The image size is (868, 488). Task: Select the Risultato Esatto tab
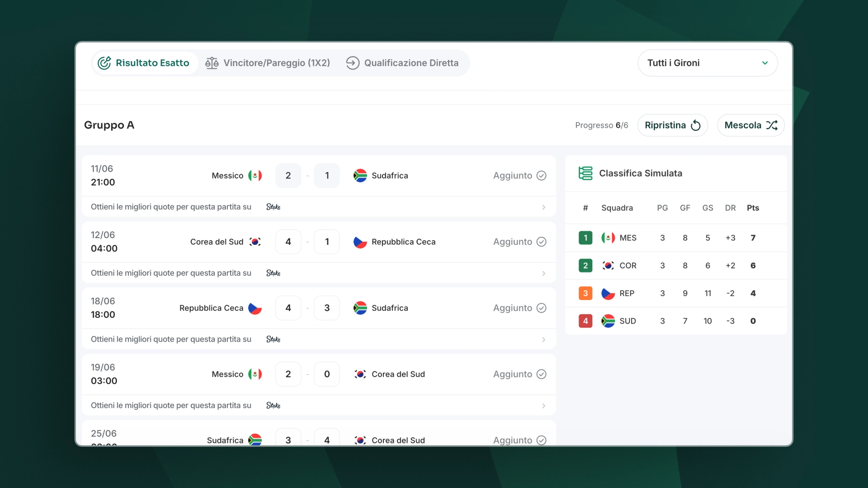coord(144,63)
